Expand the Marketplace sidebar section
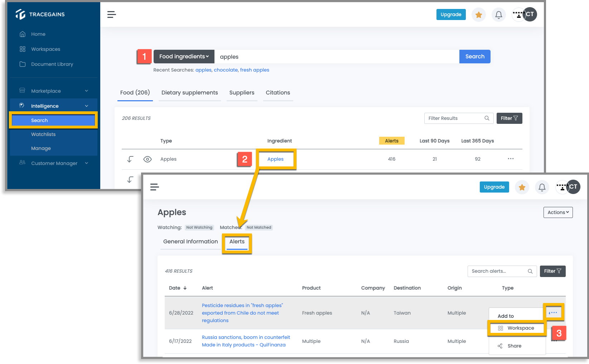 coord(54,91)
